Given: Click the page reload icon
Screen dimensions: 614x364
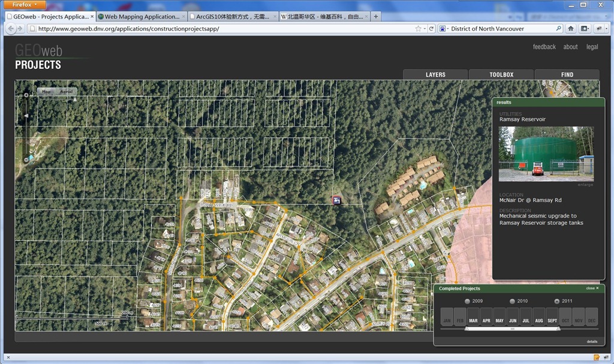Looking at the screenshot, I should pos(431,28).
